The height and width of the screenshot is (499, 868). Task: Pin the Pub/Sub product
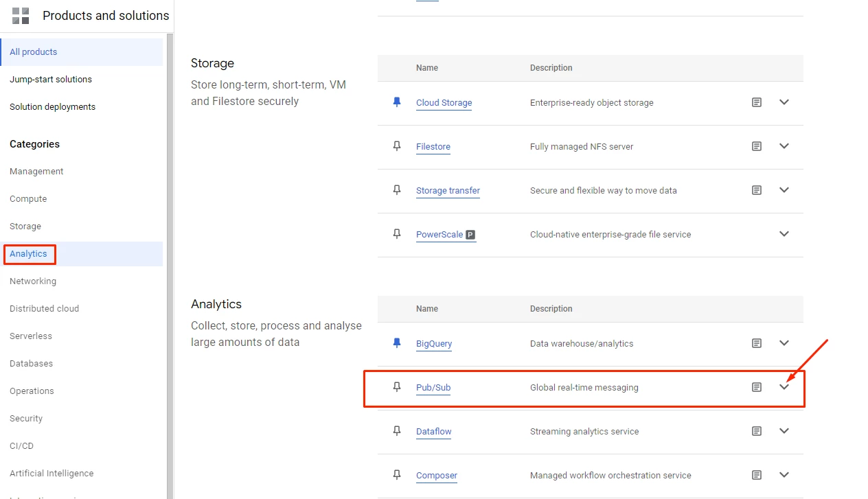(396, 387)
